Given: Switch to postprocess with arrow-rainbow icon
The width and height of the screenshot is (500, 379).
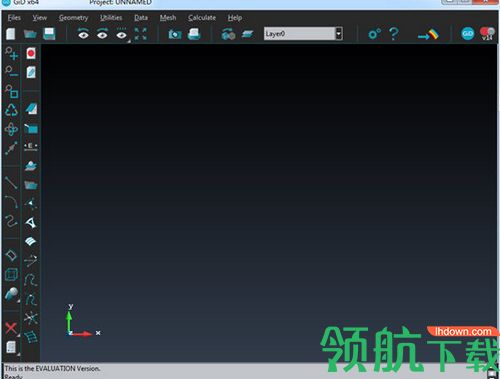Looking at the screenshot, I should tap(428, 34).
